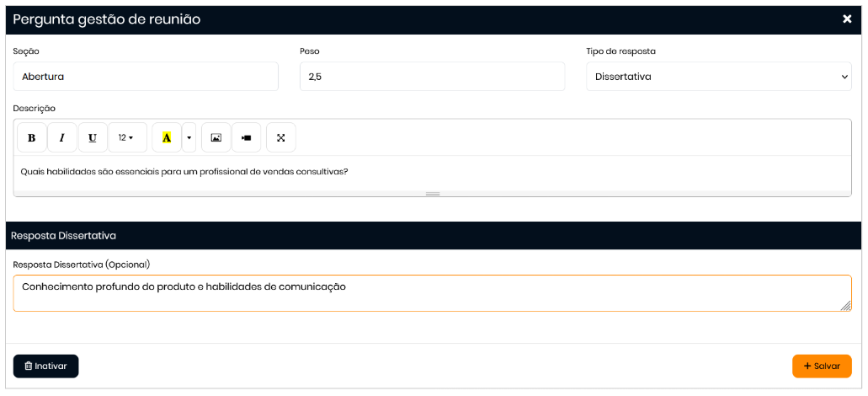This screenshot has width=868, height=396.
Task: Grab the editor resize bar below the description
Action: (x=433, y=194)
